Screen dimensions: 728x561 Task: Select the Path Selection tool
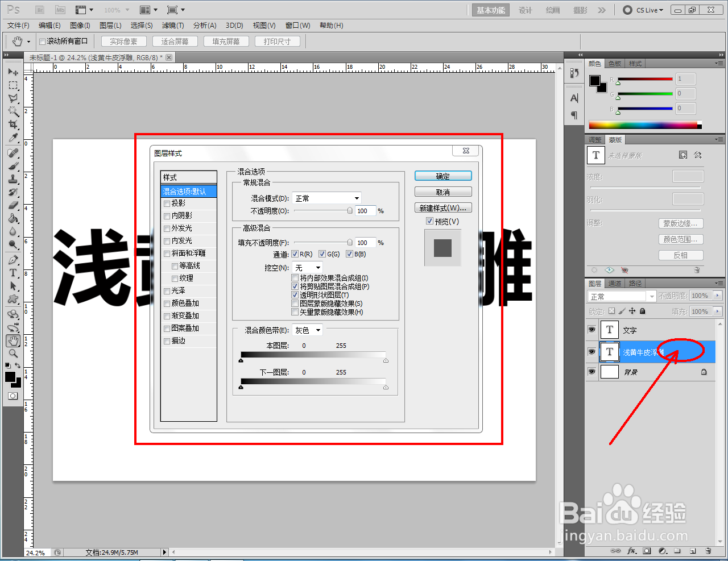point(13,286)
